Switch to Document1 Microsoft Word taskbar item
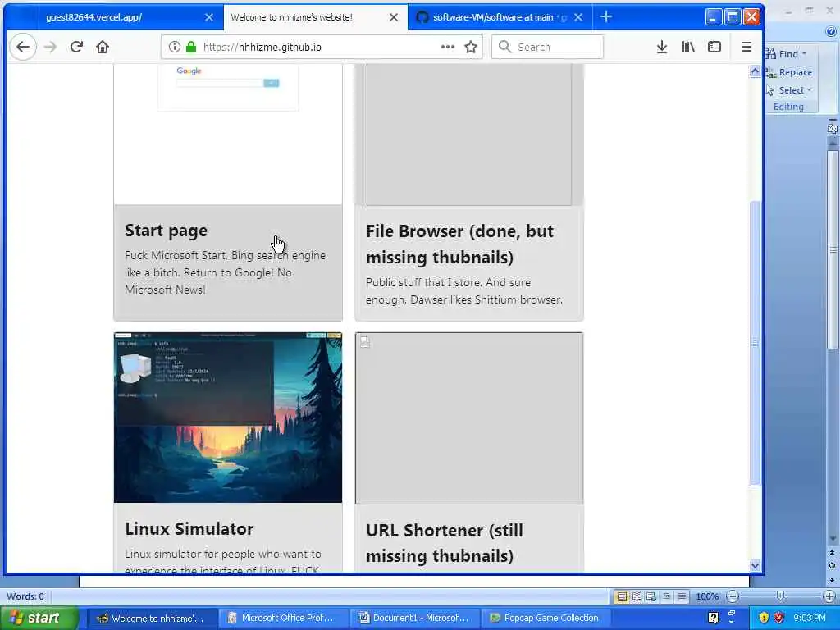The image size is (840, 630). [x=414, y=619]
